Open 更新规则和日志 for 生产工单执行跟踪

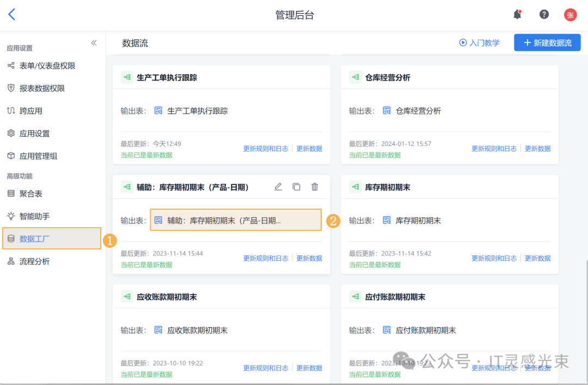[x=266, y=149]
